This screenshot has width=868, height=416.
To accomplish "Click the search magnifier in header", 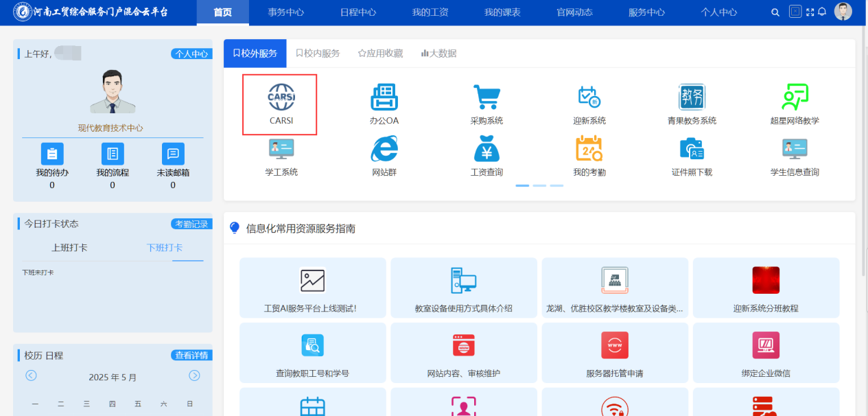I will coord(775,12).
